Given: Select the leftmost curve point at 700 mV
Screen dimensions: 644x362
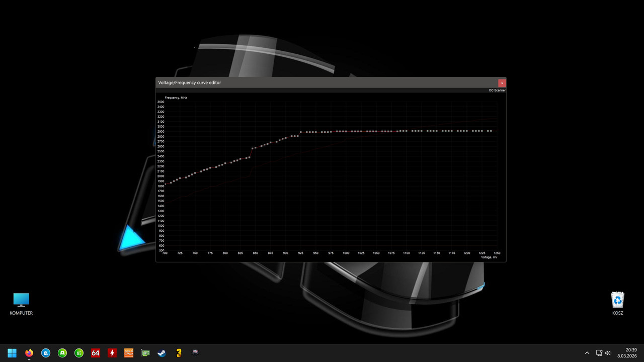Looking at the screenshot, I should click(165, 185).
